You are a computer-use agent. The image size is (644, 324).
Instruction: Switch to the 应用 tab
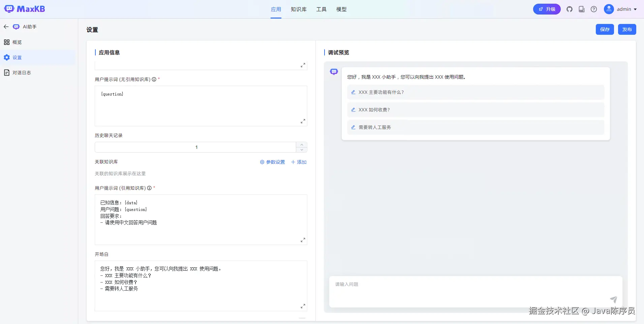tap(276, 9)
